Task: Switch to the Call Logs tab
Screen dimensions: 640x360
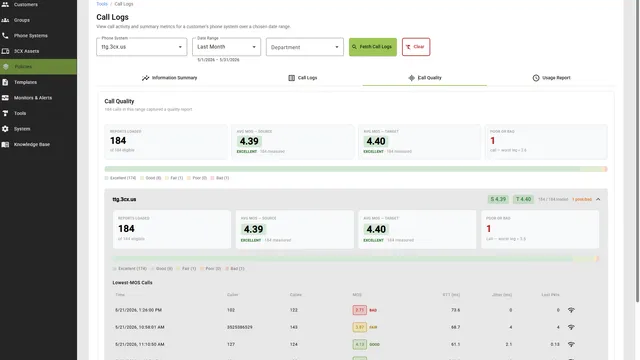Action: (302, 78)
